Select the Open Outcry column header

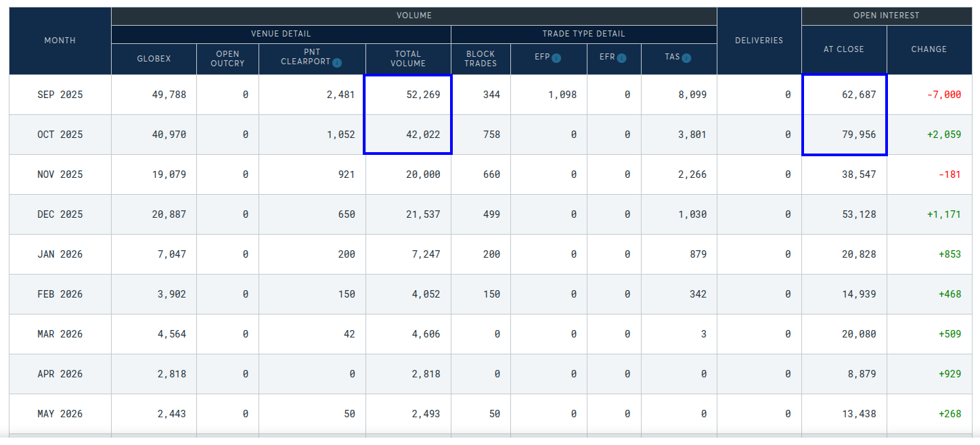227,59
